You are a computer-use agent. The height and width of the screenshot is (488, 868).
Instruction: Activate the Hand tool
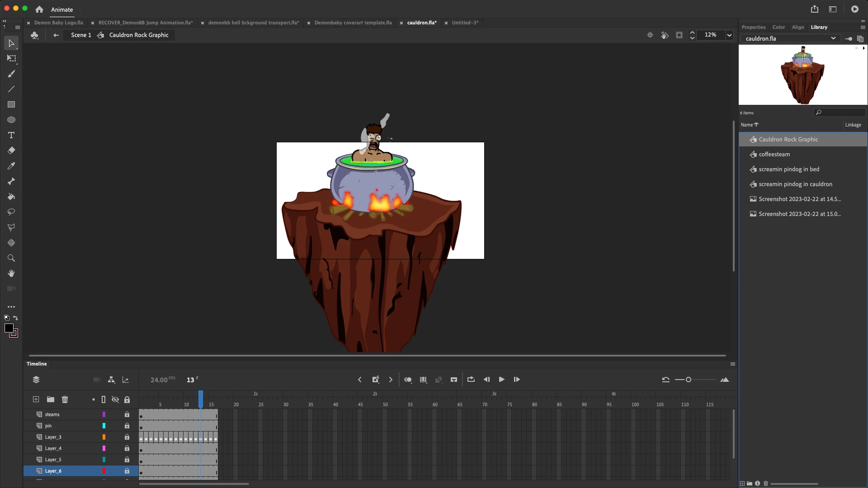[x=11, y=273]
